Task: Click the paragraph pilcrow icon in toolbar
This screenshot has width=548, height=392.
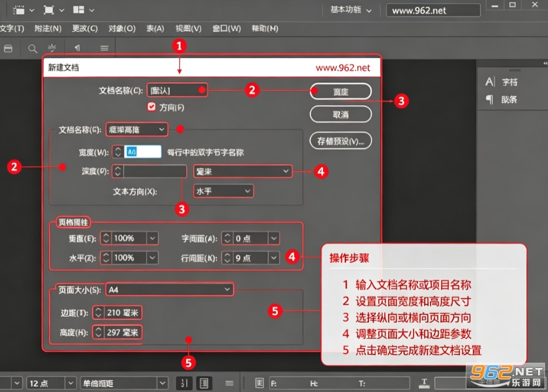Action: pos(78,48)
